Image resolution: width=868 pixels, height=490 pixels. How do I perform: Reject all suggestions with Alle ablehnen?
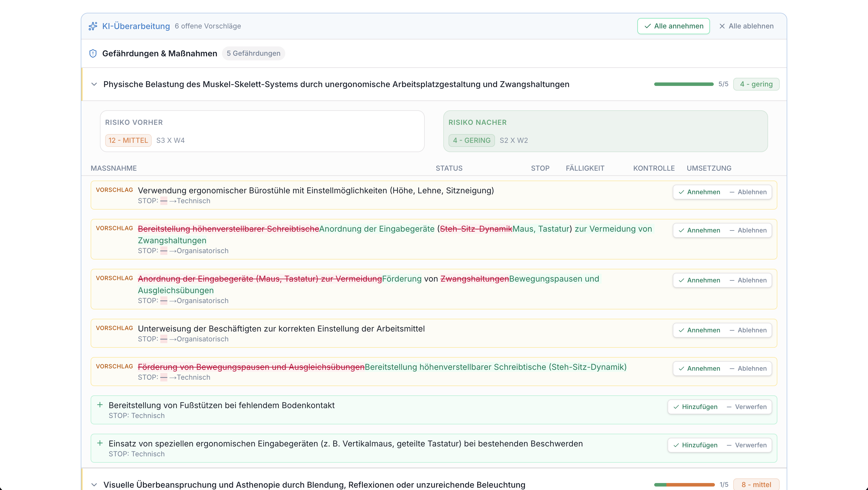click(746, 26)
